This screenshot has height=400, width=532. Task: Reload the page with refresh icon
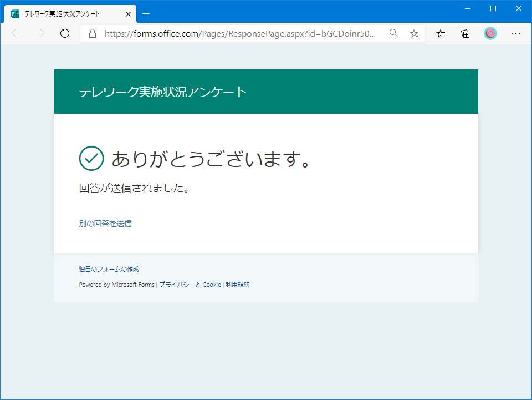[64, 33]
